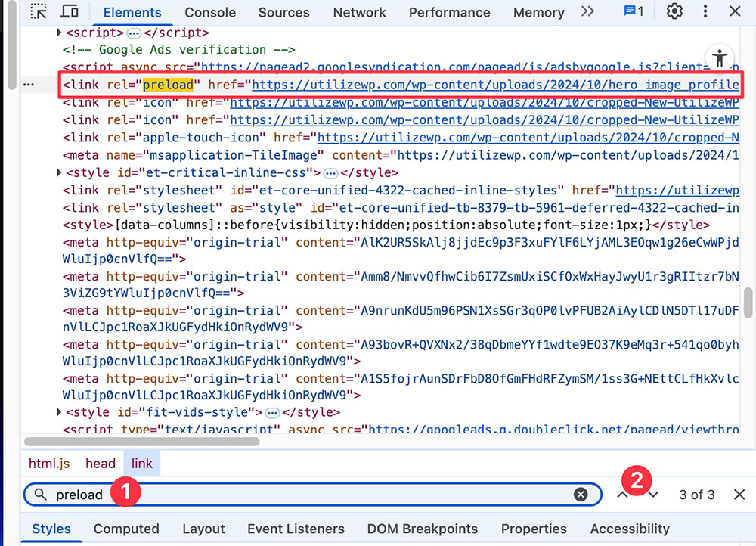Open DevTools settings gear
This screenshot has height=546, width=756.
click(674, 11)
